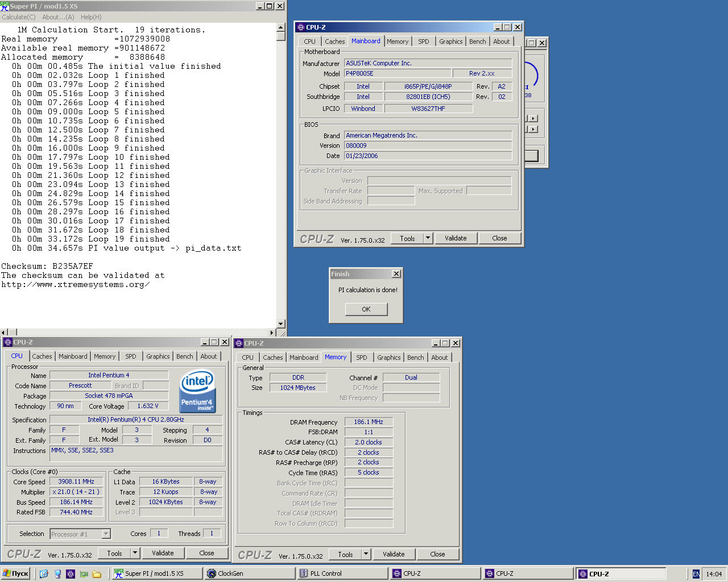
Task: Select Mainboard tab in CPU tab window
Action: (73, 356)
